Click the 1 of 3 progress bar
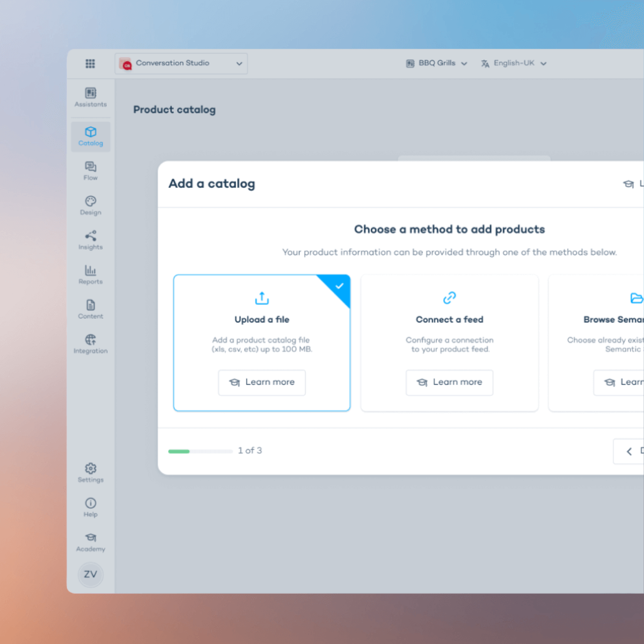This screenshot has width=644, height=644. click(200, 451)
